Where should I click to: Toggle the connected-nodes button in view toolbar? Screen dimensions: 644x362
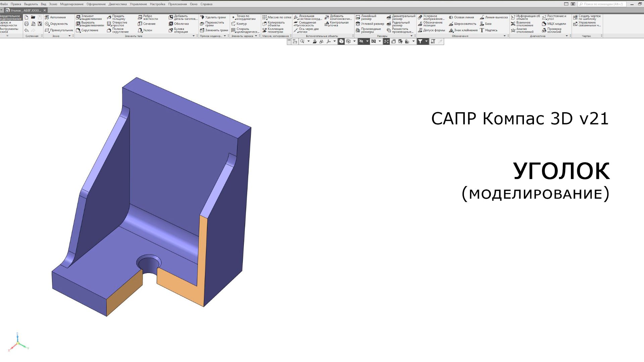(386, 41)
